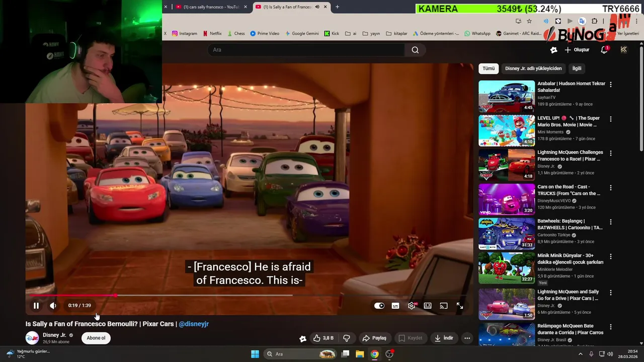
Task: Select the Tümü filter chip
Action: coord(489,68)
